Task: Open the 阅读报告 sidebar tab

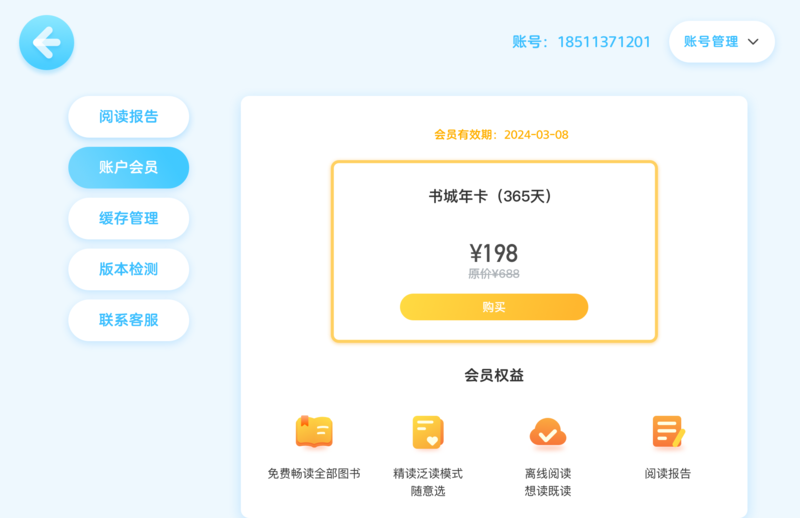Action: pyautogui.click(x=129, y=117)
